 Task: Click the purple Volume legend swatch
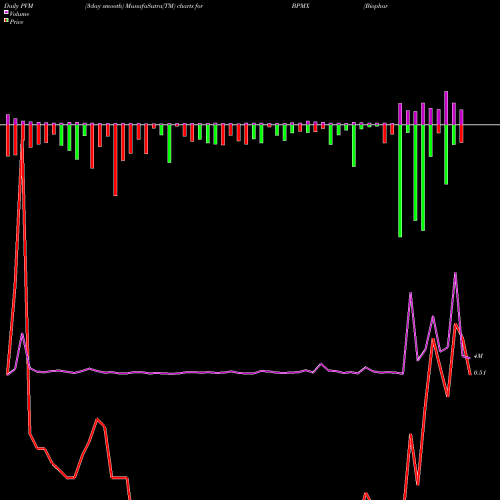[x=6, y=12]
